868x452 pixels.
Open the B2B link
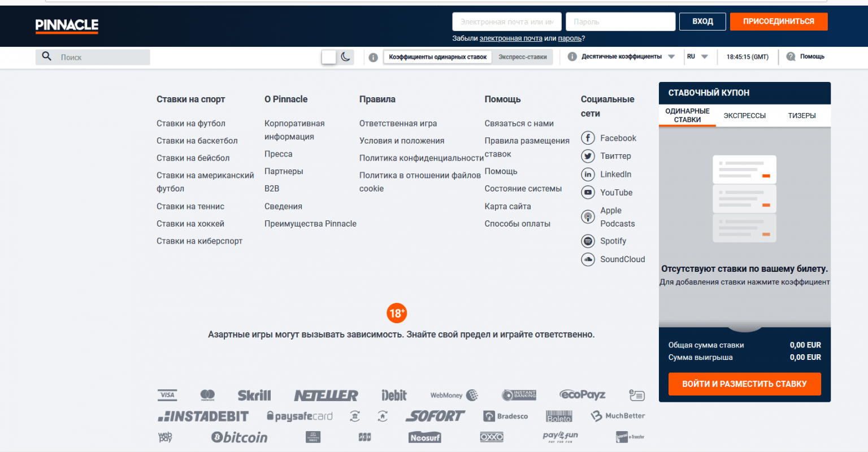coord(272,189)
